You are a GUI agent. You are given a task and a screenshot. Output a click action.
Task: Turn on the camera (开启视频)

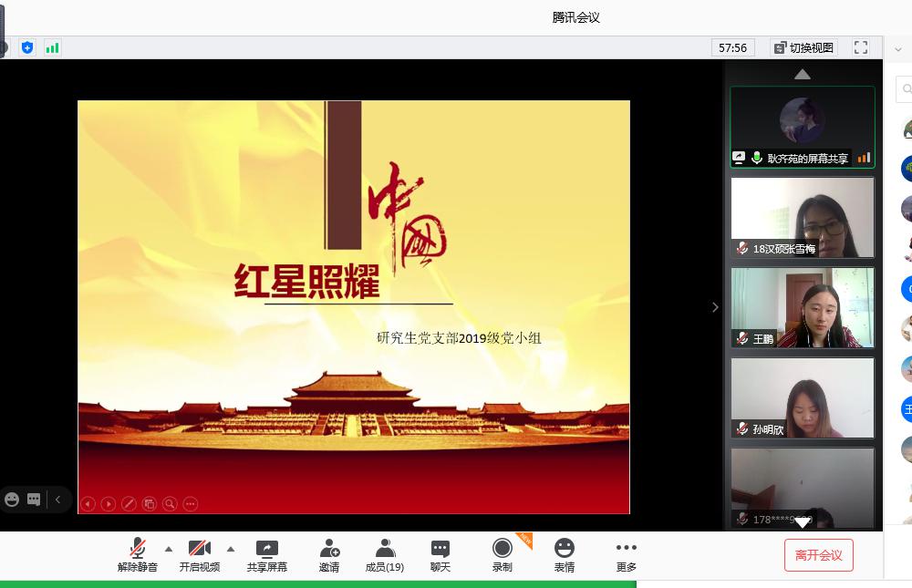pyautogui.click(x=199, y=553)
